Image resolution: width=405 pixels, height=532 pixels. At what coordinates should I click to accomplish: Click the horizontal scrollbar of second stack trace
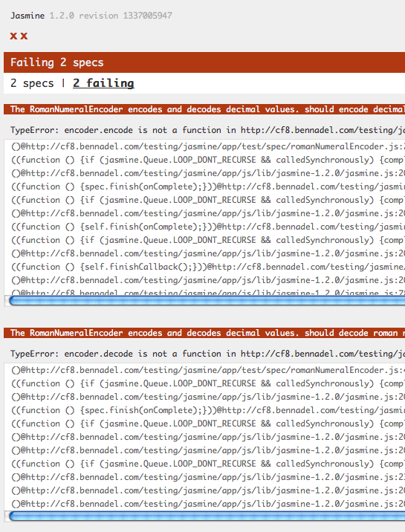[x=207, y=516]
